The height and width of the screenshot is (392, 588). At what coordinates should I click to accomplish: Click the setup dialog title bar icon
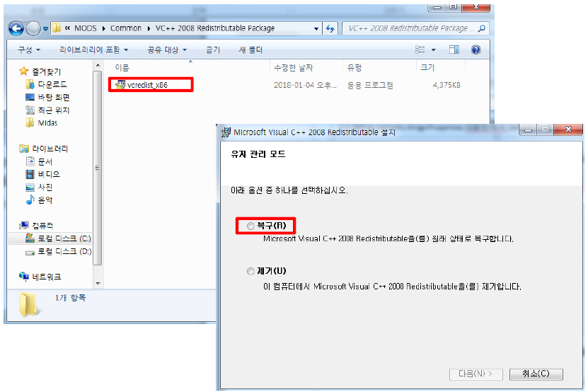[x=226, y=132]
